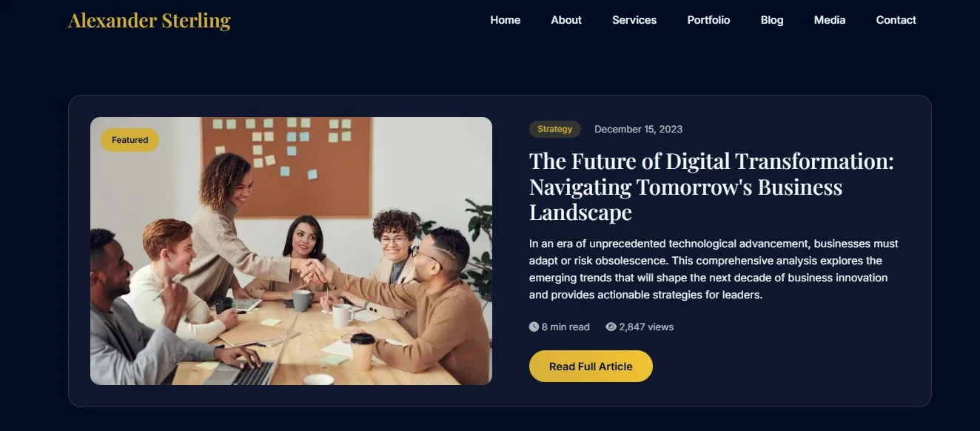Click the yellow Featured badge
The image size is (980, 431).
click(x=130, y=140)
